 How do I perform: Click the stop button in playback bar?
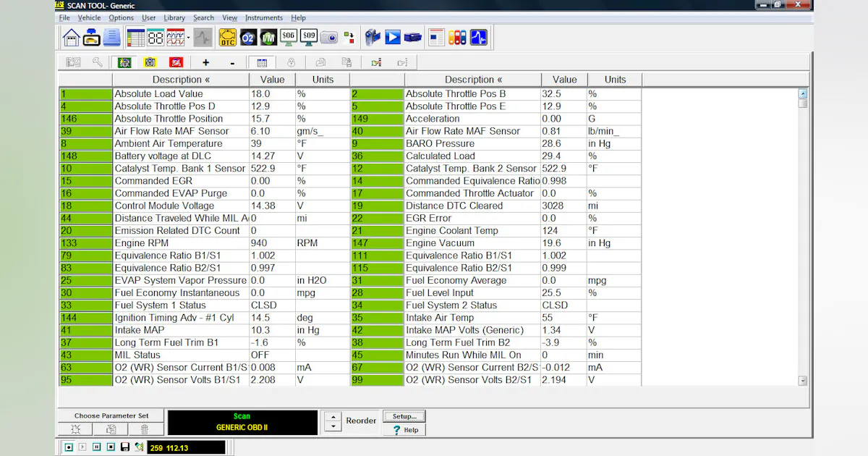pos(110,447)
